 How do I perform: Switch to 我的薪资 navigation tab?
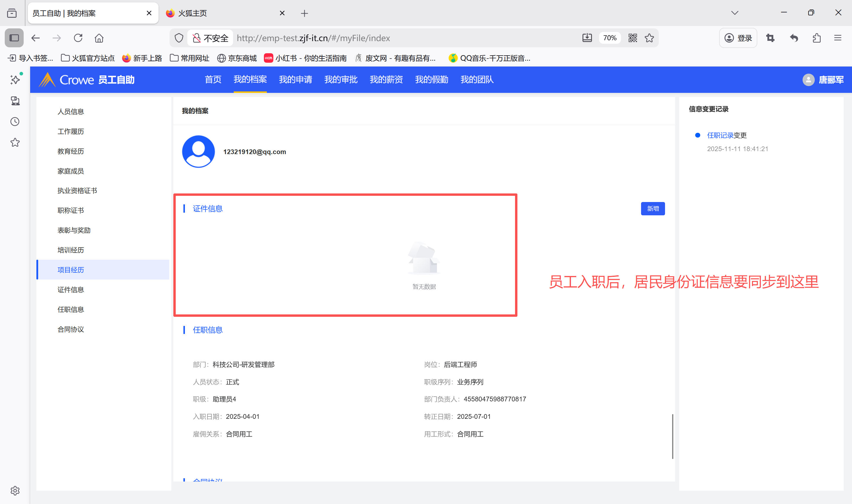(386, 80)
